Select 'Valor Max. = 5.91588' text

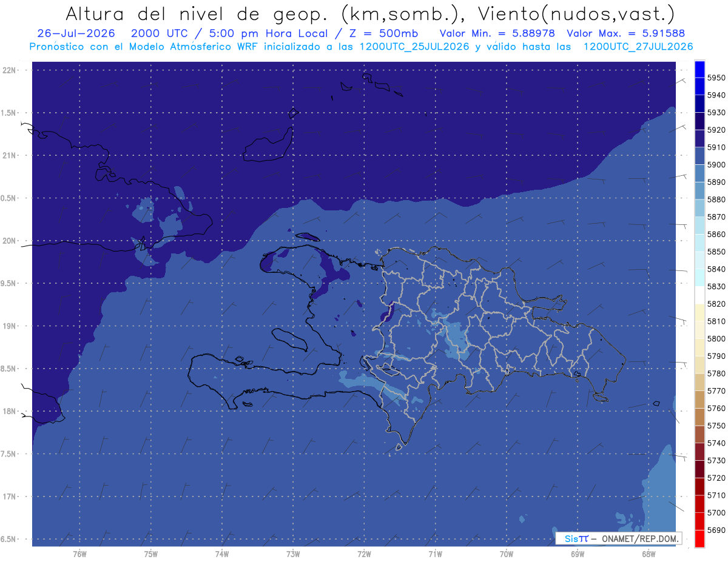[x=626, y=33]
